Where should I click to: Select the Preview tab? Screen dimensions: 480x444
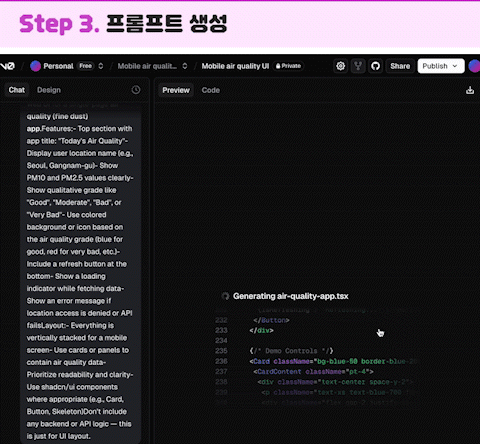176,90
